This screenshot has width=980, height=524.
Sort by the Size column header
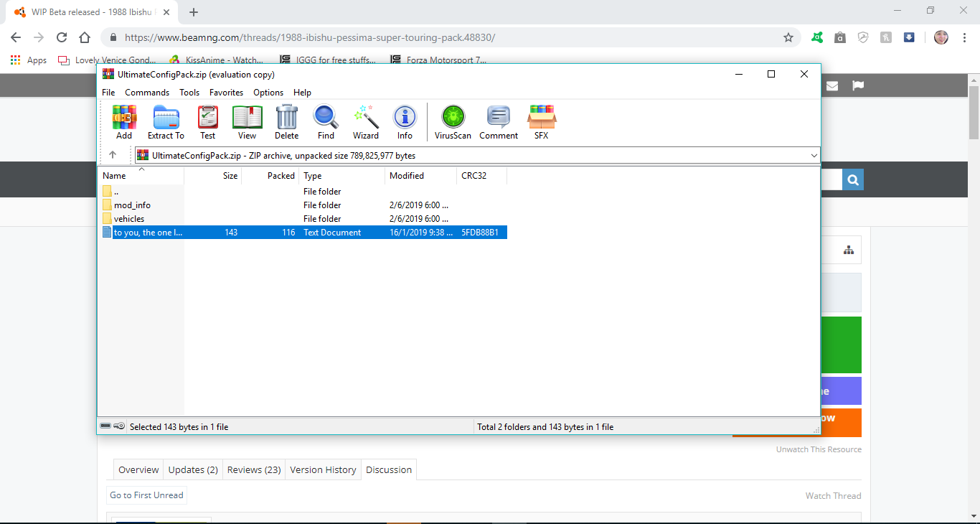(x=213, y=176)
